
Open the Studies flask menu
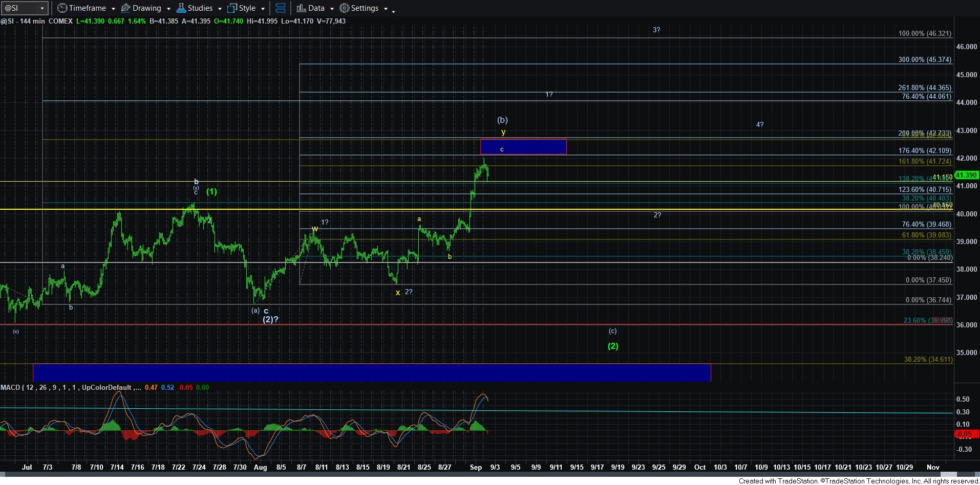tap(194, 8)
